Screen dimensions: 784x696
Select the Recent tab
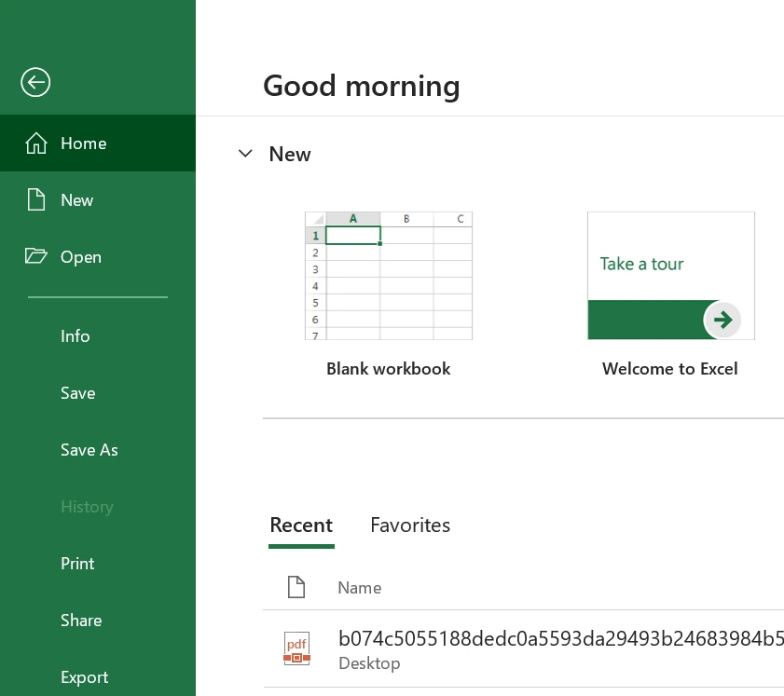pos(301,525)
